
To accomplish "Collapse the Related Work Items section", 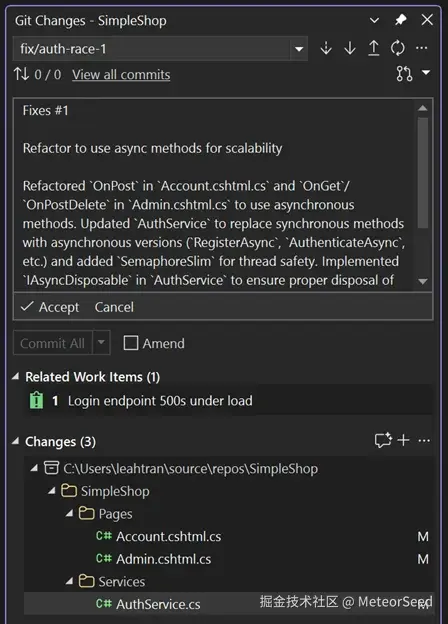I will coord(16,376).
